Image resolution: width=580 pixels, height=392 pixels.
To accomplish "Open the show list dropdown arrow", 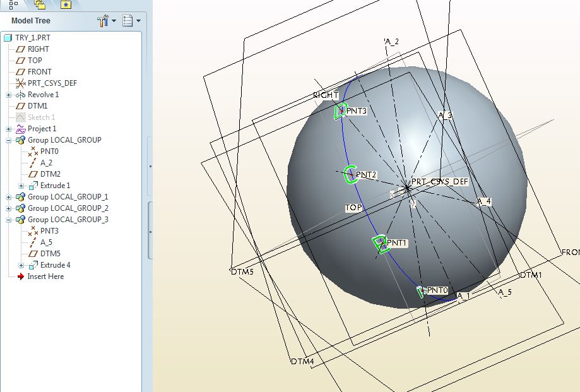I will pyautogui.click(x=138, y=21).
